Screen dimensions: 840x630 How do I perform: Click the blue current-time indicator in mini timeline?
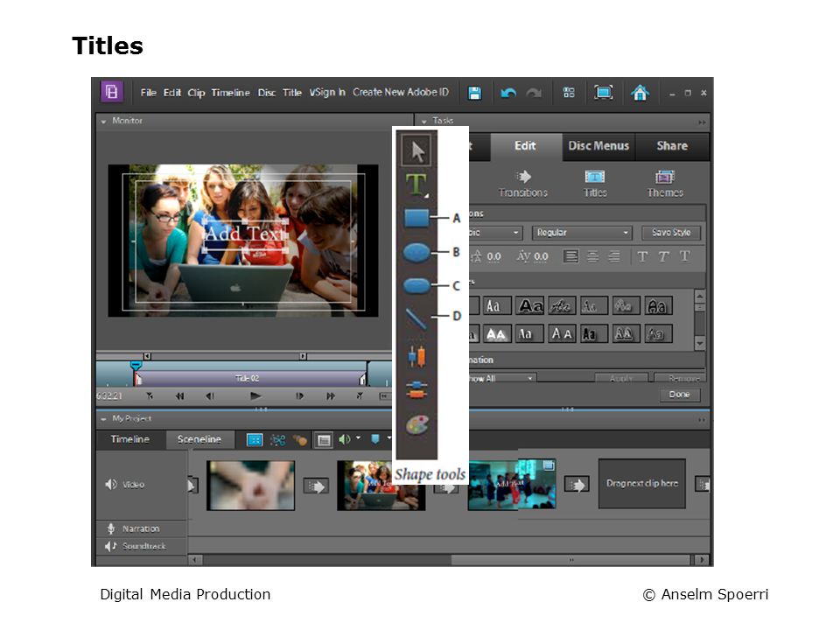pos(136,366)
